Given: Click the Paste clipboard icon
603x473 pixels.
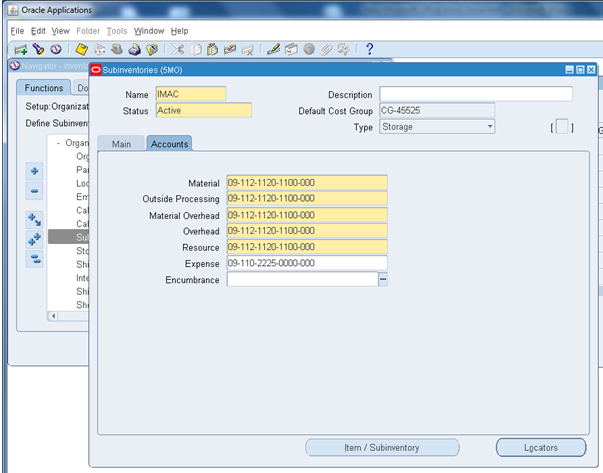Looking at the screenshot, I should (212, 49).
